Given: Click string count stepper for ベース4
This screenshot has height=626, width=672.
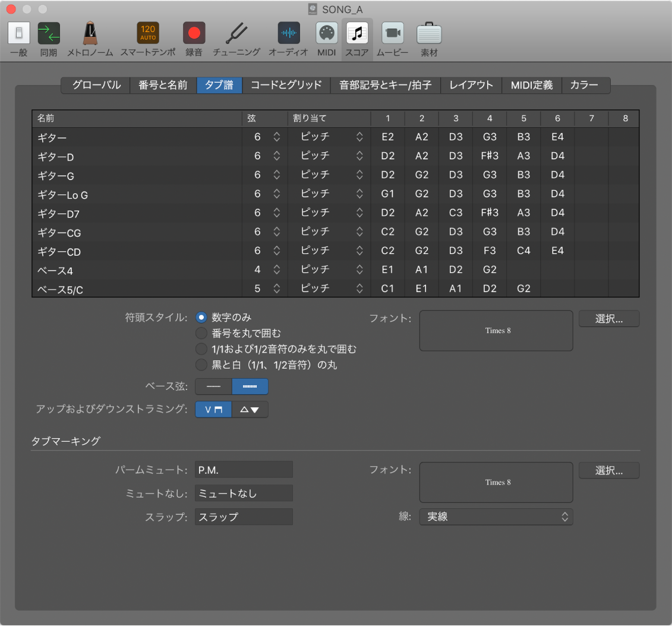Looking at the screenshot, I should coord(276,270).
